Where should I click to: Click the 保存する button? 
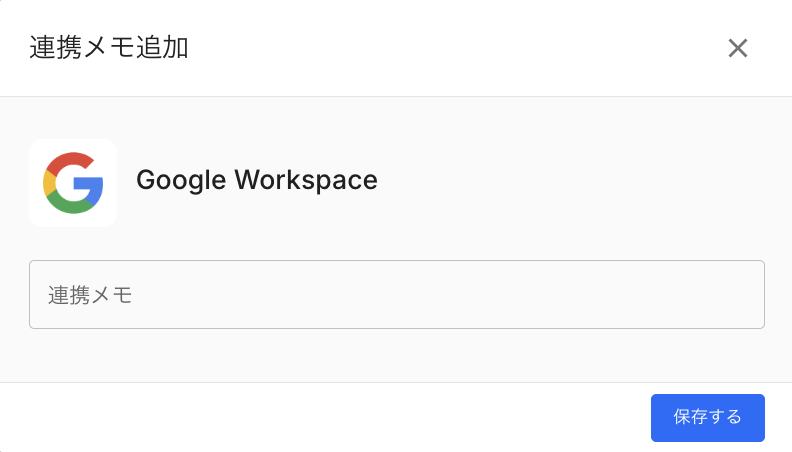pyautogui.click(x=707, y=417)
